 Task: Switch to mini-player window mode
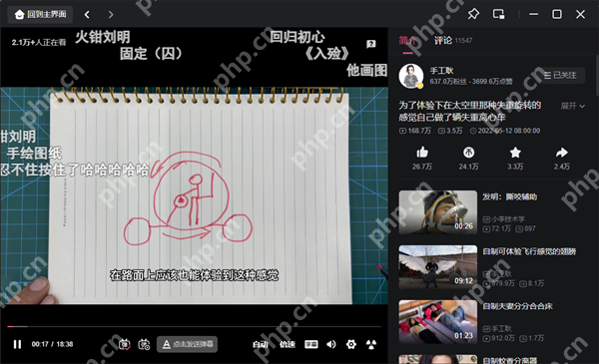[498, 14]
